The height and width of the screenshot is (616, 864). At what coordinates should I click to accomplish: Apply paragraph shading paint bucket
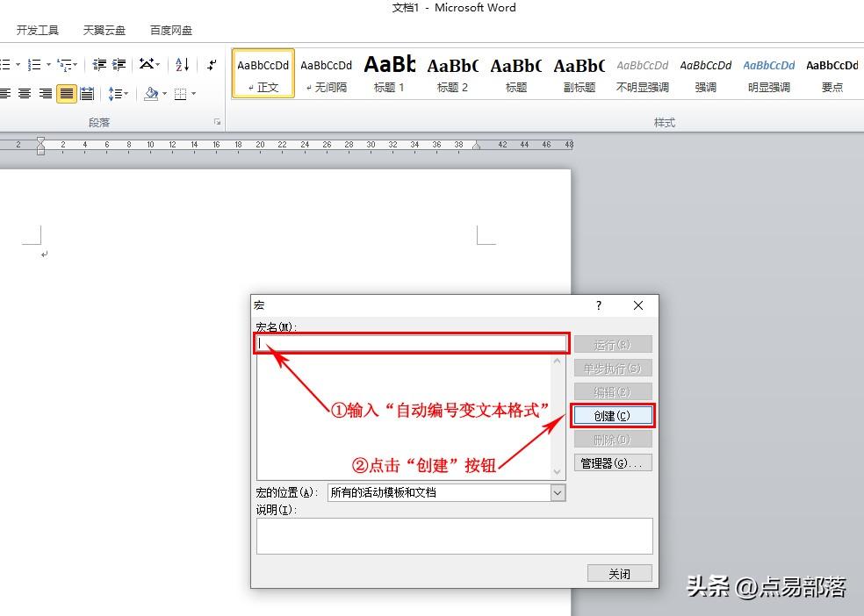point(152,94)
